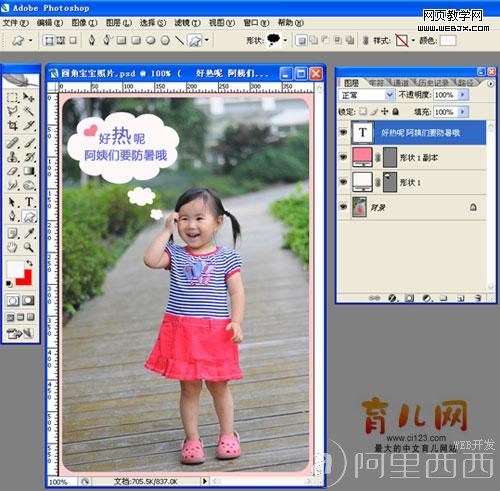Open status bar info arrow in document
This screenshot has height=491, width=500.
coord(204,481)
